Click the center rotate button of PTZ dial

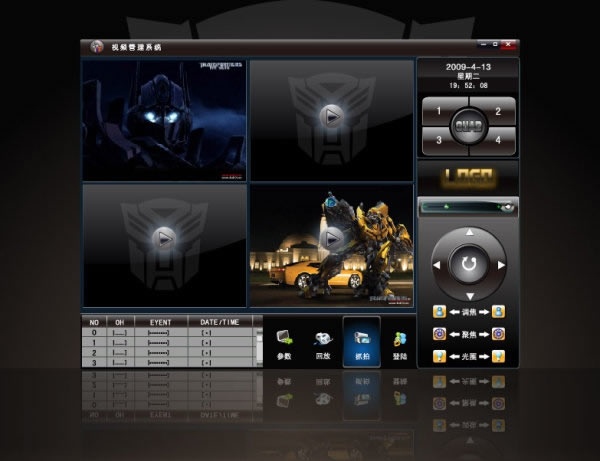[469, 264]
